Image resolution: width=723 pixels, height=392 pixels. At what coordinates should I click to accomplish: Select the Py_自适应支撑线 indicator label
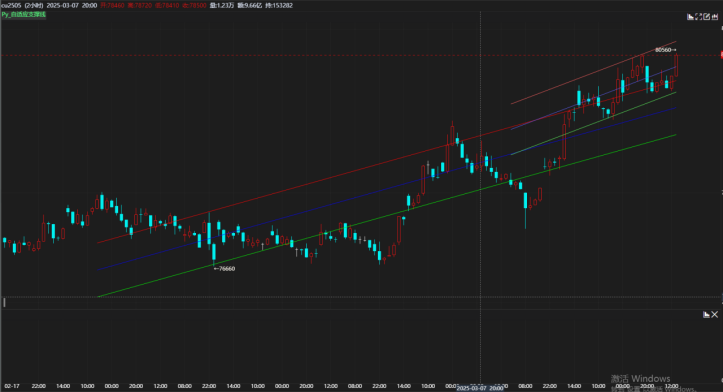coord(24,14)
